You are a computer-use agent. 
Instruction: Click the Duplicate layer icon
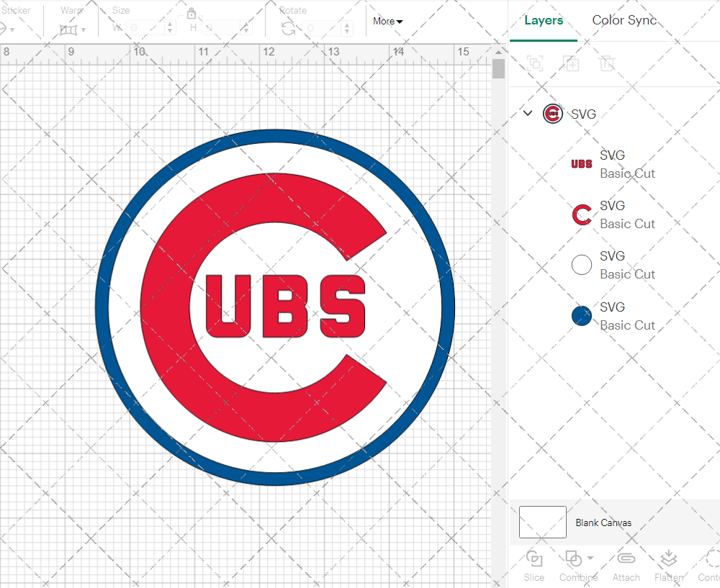tap(572, 63)
